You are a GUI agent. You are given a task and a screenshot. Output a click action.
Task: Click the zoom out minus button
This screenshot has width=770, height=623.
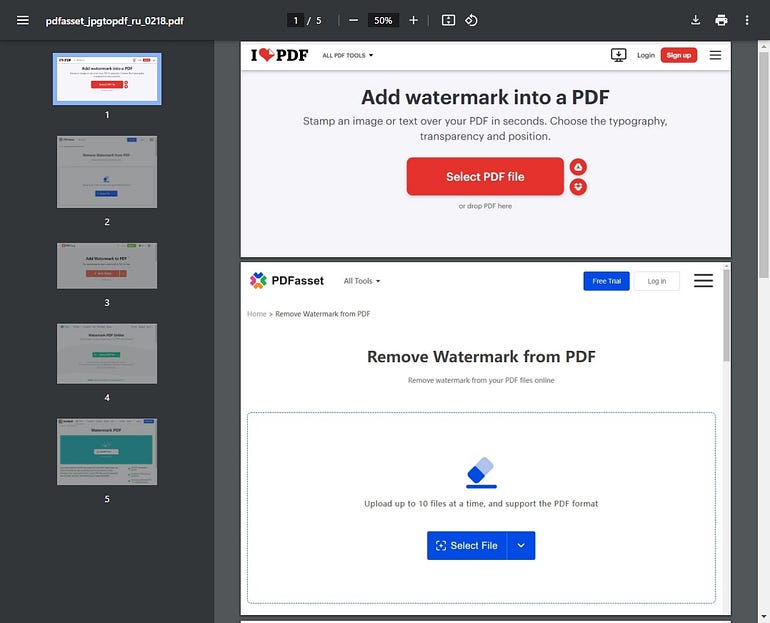point(353,21)
